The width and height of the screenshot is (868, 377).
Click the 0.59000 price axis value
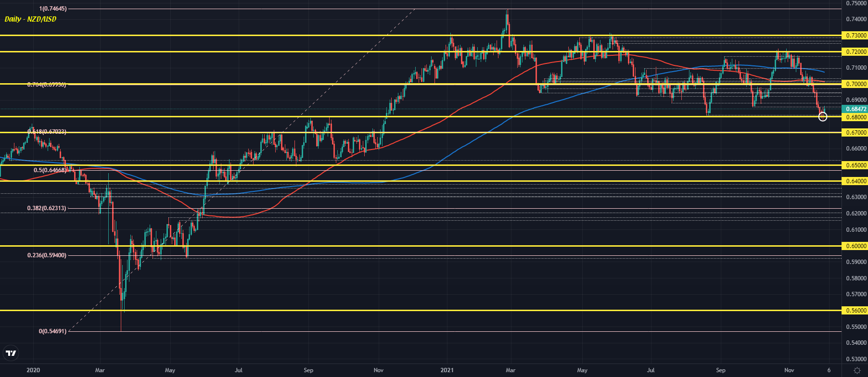(856, 262)
